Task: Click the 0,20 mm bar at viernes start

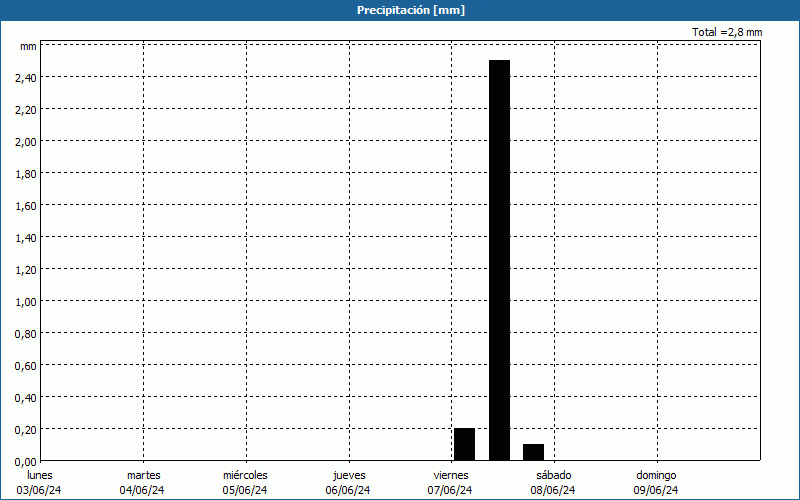Action: pos(464,444)
